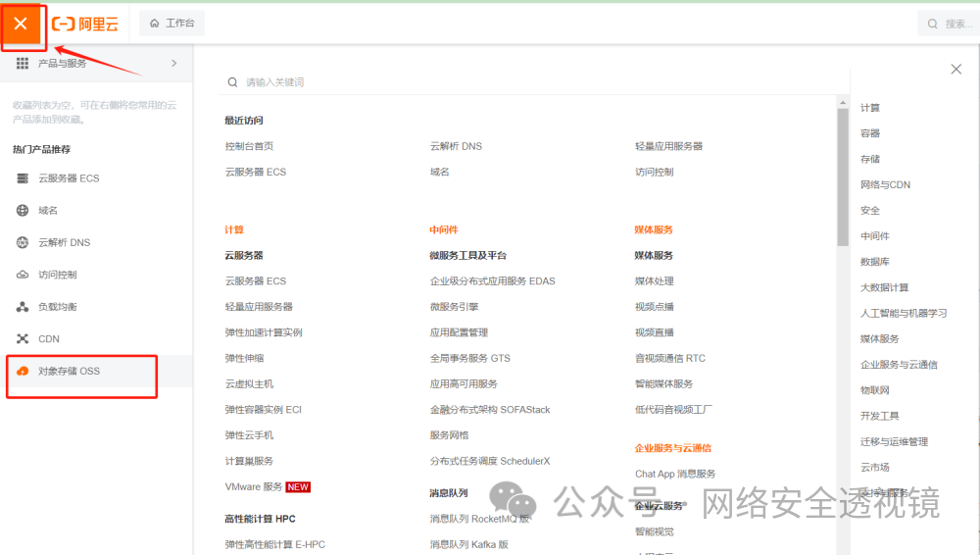Click the 云解析 DNS icon in sidebar

(x=23, y=243)
